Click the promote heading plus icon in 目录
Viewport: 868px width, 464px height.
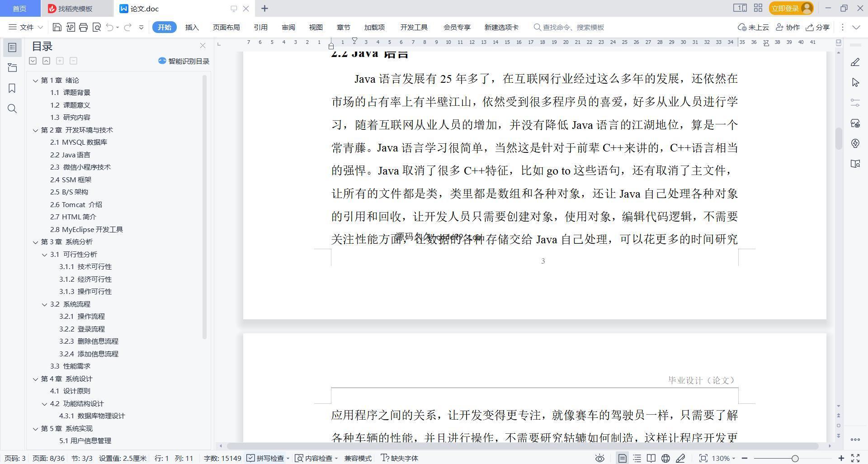[60, 61]
